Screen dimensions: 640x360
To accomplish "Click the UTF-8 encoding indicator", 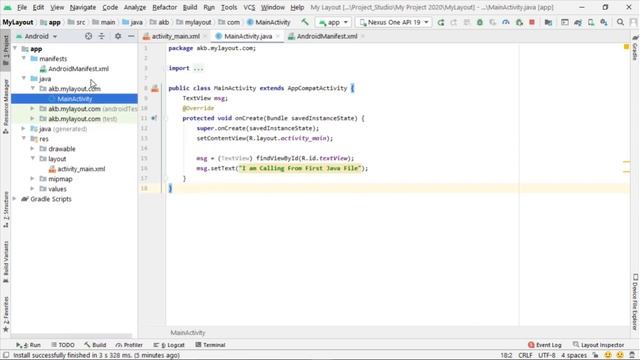I will click(547, 355).
